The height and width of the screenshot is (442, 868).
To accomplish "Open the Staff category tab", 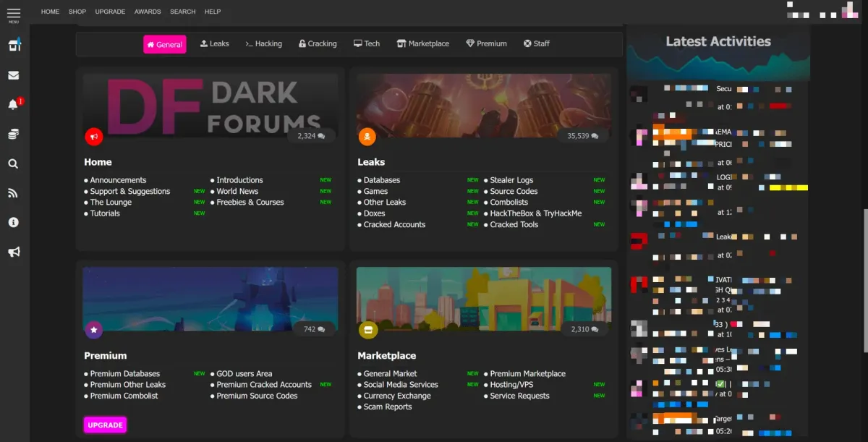I will point(537,43).
